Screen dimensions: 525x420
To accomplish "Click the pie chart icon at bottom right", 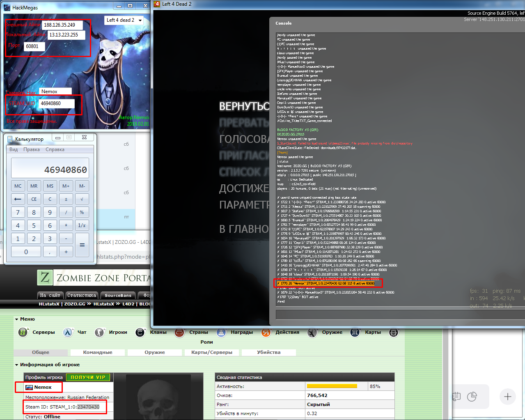I will tap(472, 397).
